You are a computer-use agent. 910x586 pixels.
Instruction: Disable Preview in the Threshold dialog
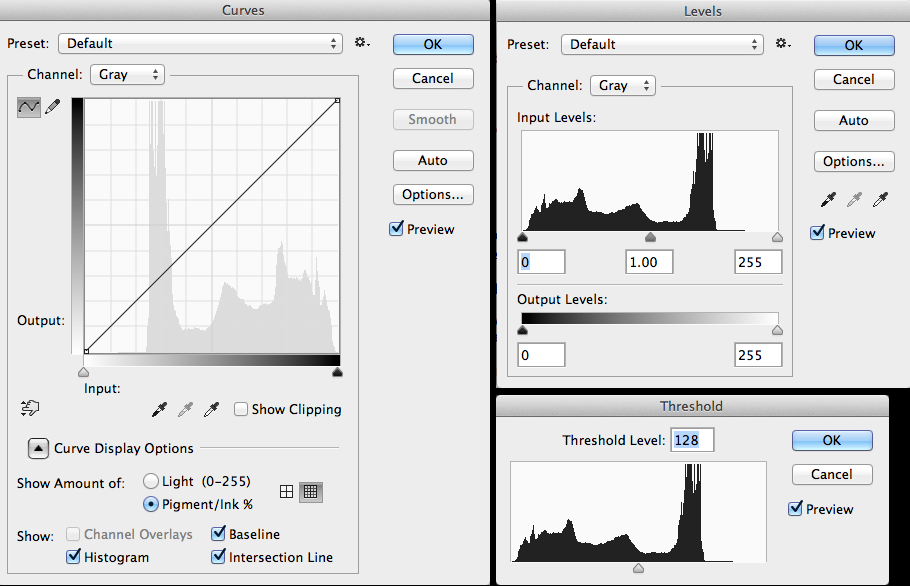796,509
